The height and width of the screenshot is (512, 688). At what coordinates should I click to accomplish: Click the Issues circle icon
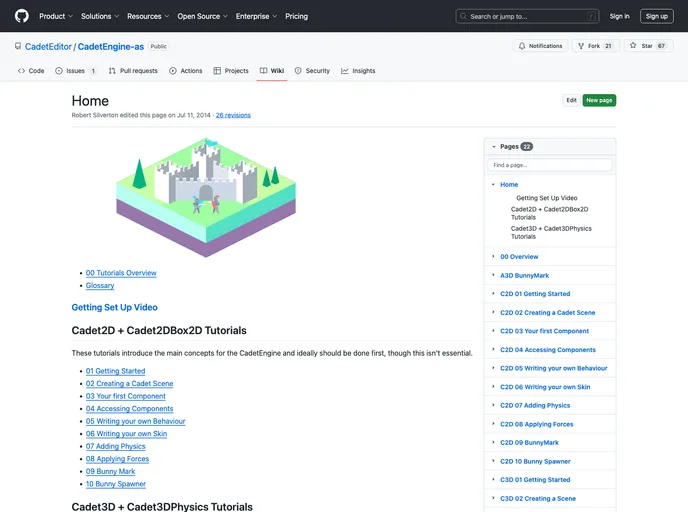(59, 71)
